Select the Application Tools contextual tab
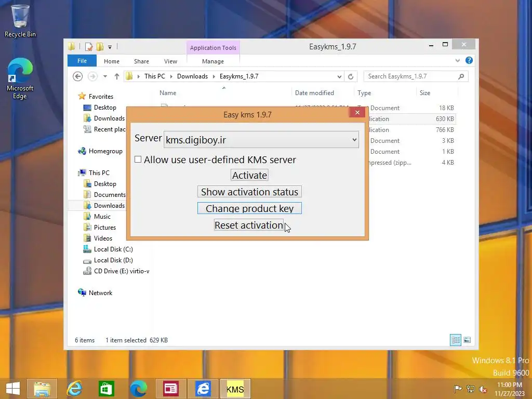 click(x=213, y=47)
